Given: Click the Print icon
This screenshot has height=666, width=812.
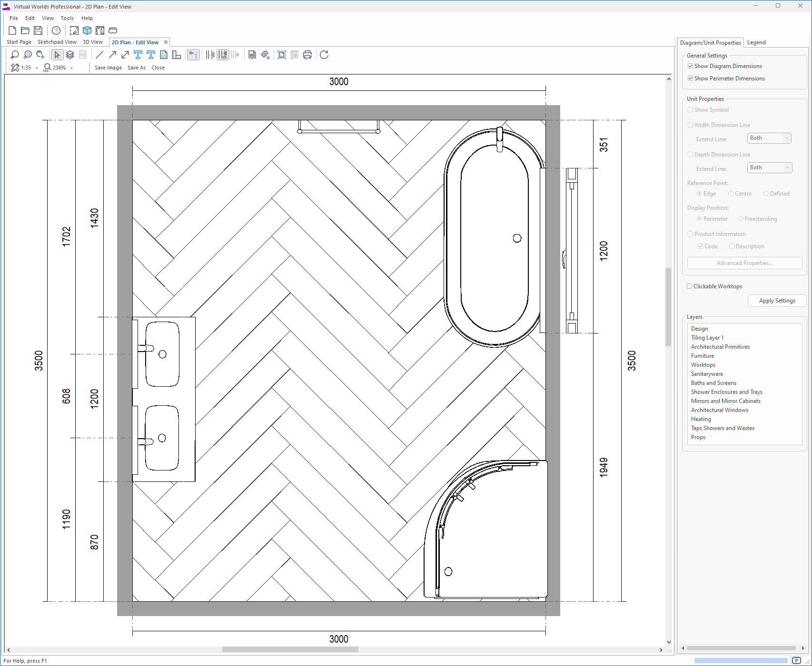Looking at the screenshot, I should tap(307, 55).
